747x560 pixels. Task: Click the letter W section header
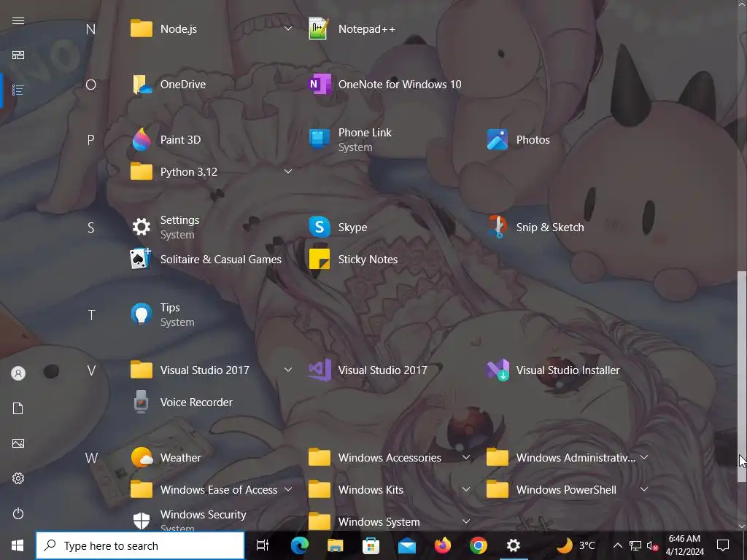91,458
